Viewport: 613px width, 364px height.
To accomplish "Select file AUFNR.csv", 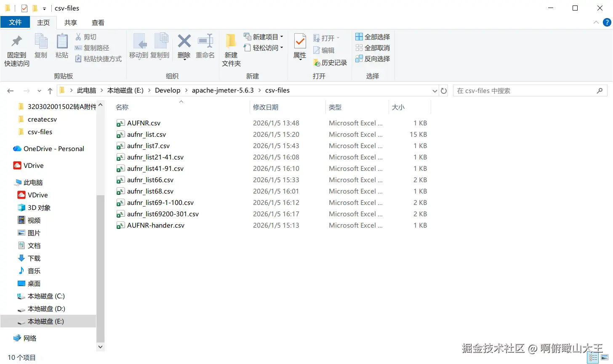I will click(x=144, y=123).
